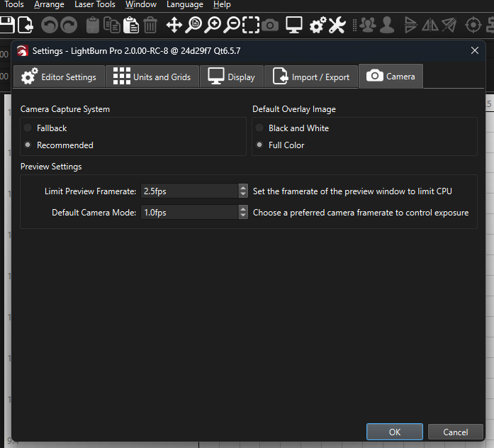
Task: Increase Limit Preview Framerate with the up arrow
Action: click(243, 188)
